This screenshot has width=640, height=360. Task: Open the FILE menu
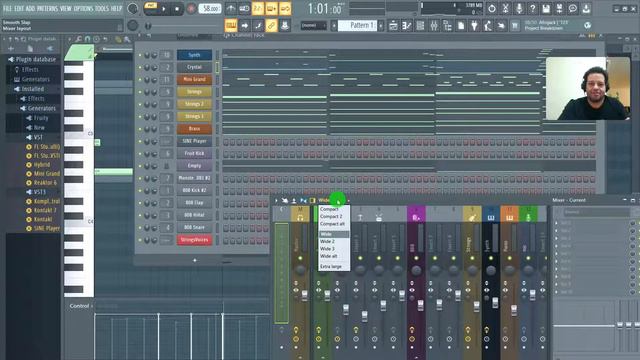7,8
